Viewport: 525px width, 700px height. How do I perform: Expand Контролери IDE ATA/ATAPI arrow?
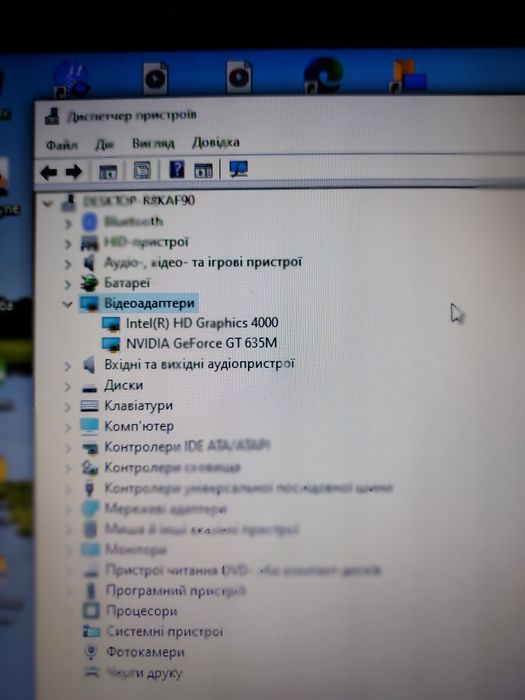[68, 448]
